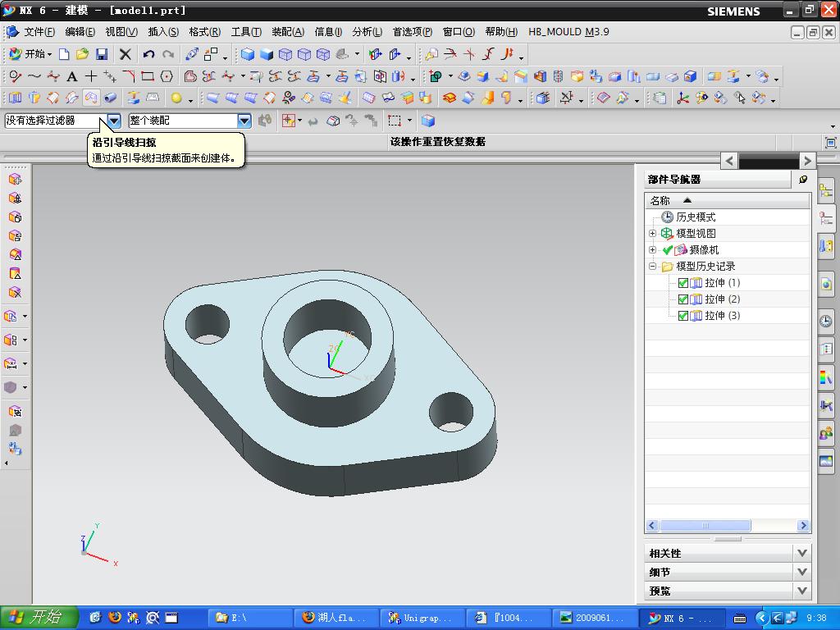Open the 帮助(H) menu
Image resolution: width=840 pixels, height=630 pixels.
tap(501, 32)
